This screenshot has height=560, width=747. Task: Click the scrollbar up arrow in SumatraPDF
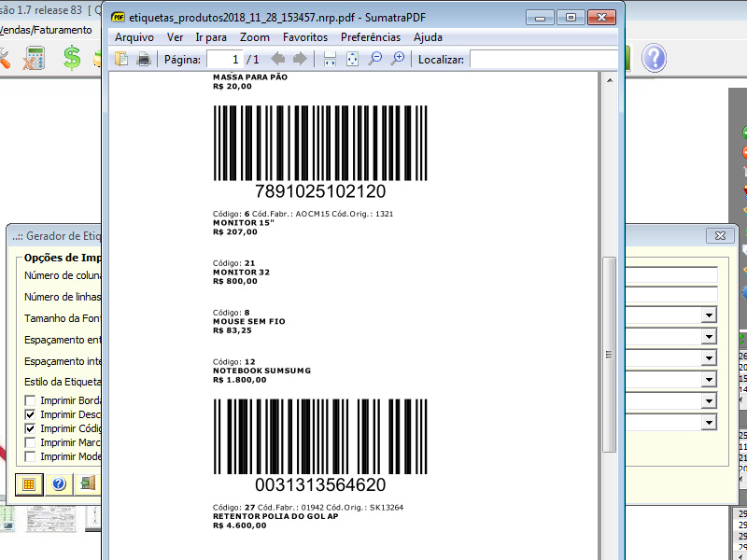tap(610, 80)
